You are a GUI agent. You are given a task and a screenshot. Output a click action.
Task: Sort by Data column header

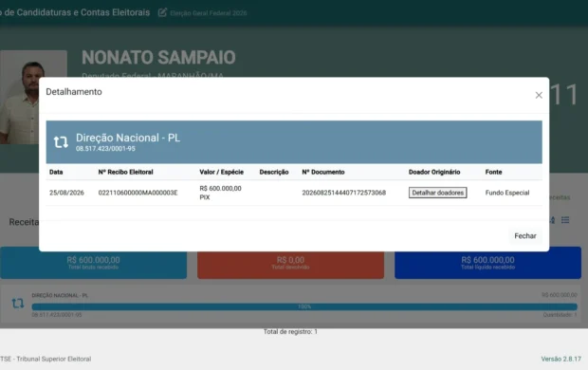point(56,172)
